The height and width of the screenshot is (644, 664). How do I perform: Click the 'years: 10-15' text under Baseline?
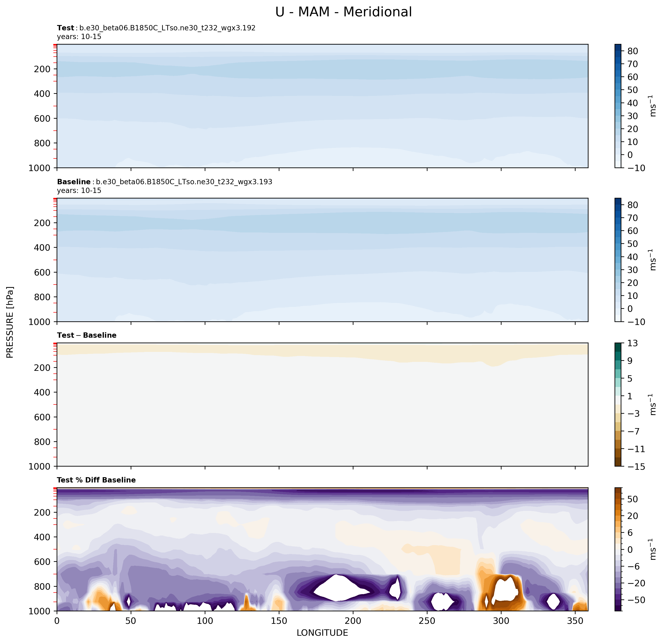tap(79, 190)
